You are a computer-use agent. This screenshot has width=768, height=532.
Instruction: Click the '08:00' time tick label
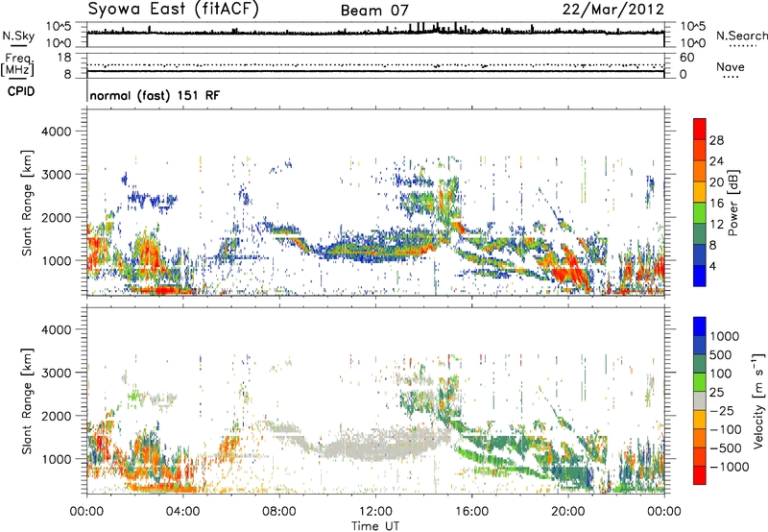[279, 512]
